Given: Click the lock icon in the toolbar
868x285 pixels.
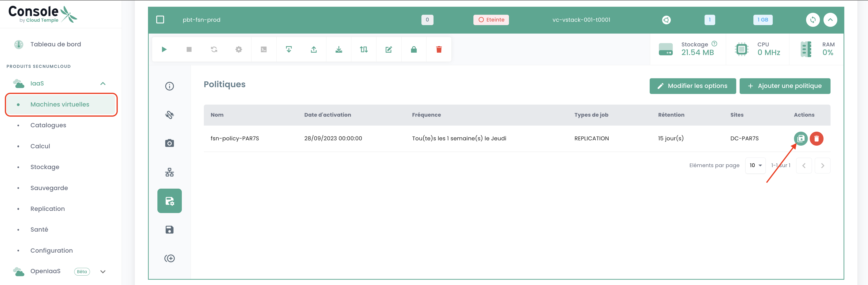Looking at the screenshot, I should [x=414, y=50].
